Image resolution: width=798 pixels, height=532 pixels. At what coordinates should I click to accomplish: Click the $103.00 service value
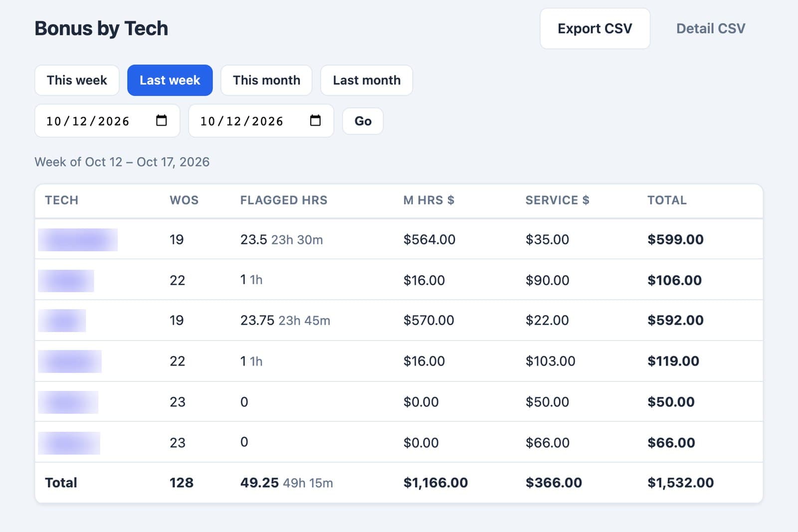550,361
